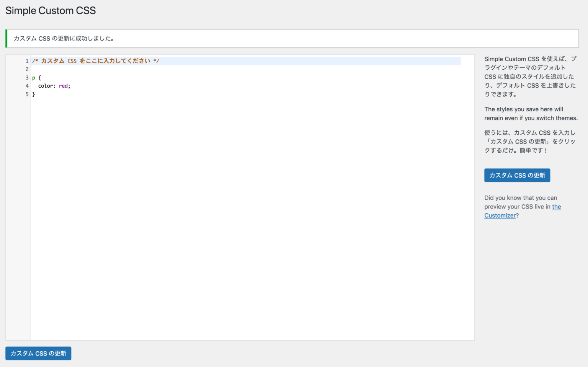This screenshot has width=588, height=367.
Task: Click the "p {" selector line
Action: (36, 77)
